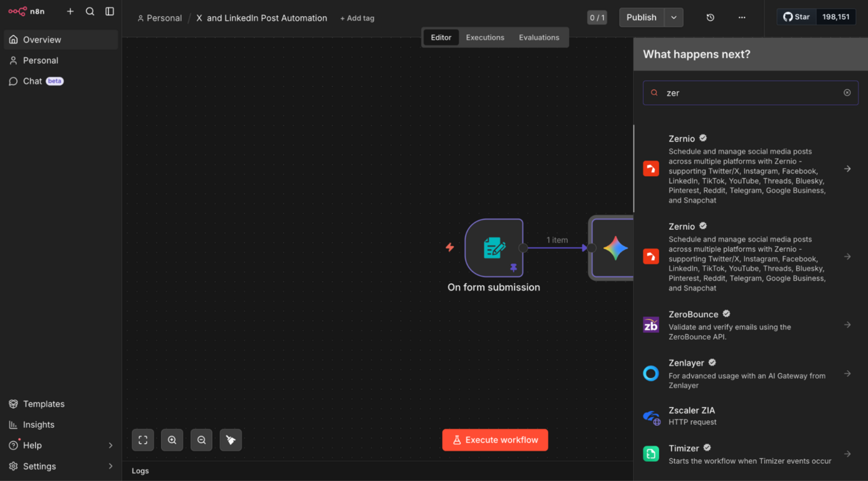Click the On form submission node
Image resolution: width=868 pixels, height=481 pixels.
[x=494, y=248]
